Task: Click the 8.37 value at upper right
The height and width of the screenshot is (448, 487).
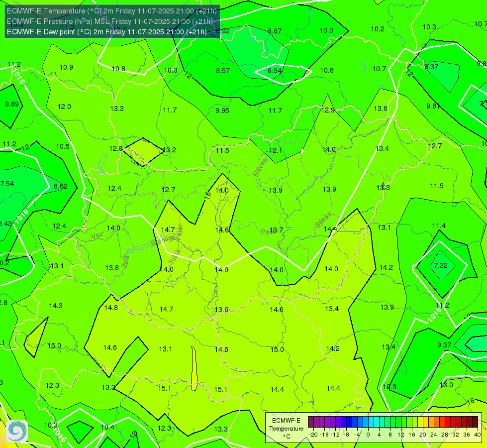Action: (x=431, y=67)
